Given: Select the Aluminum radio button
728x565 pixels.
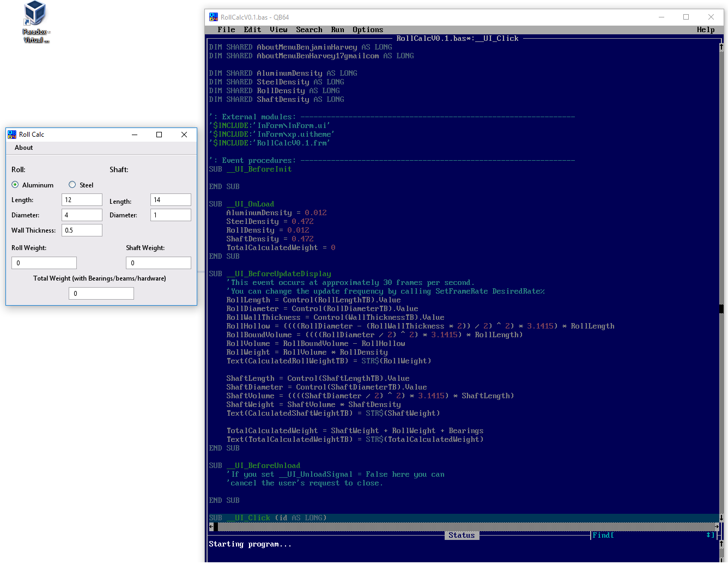Looking at the screenshot, I should [x=15, y=185].
